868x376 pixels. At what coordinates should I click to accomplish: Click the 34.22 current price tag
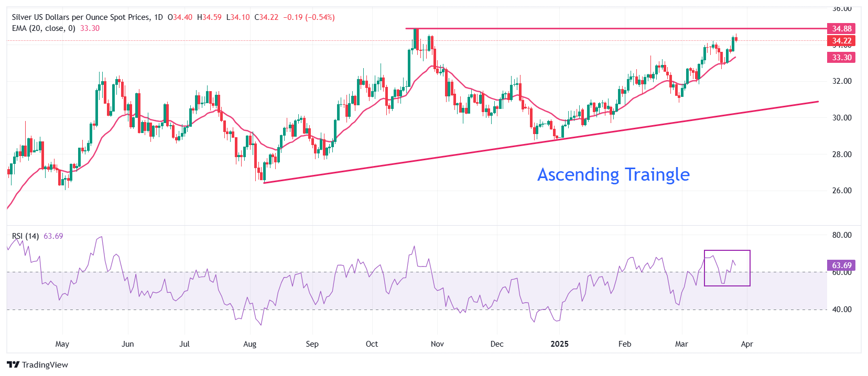point(841,40)
